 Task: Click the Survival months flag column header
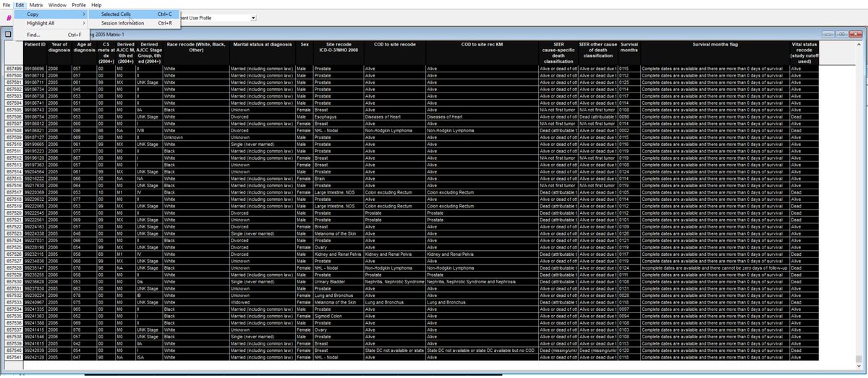click(x=715, y=53)
